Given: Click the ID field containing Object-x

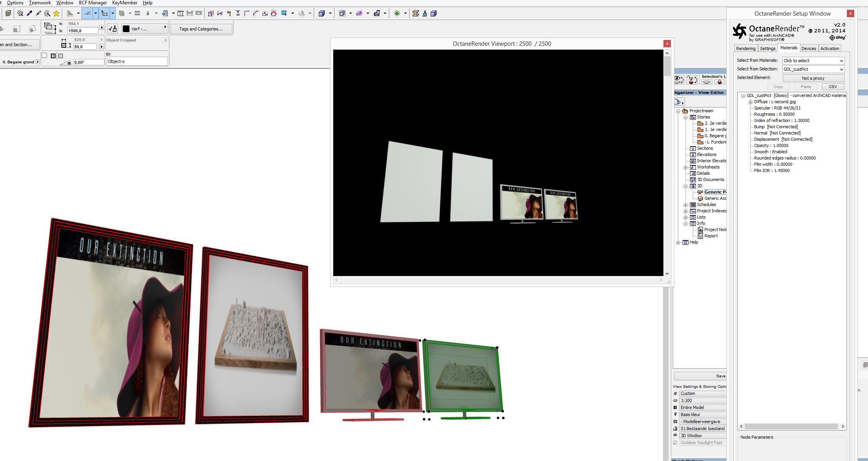Looking at the screenshot, I should 137,61.
